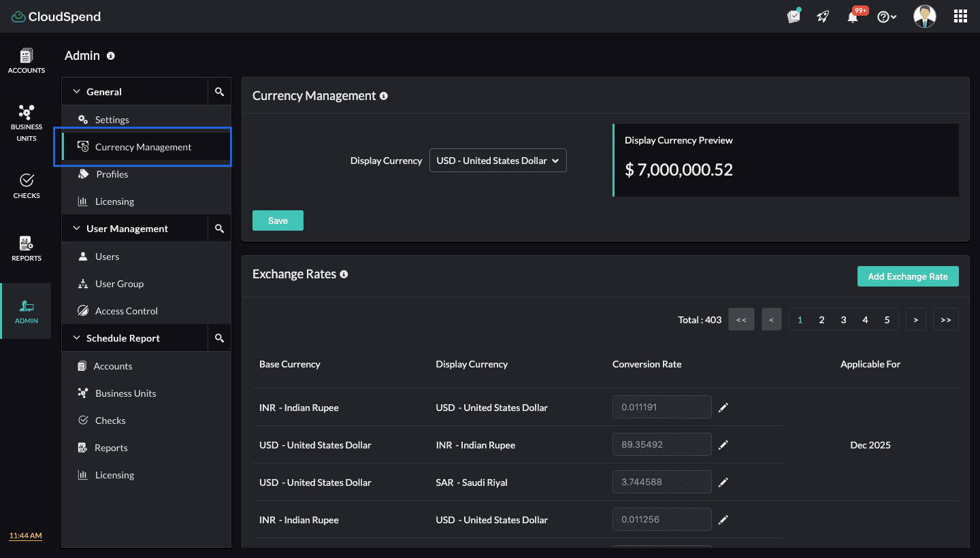Save the display currency selection
This screenshot has height=558, width=980.
[x=278, y=220]
